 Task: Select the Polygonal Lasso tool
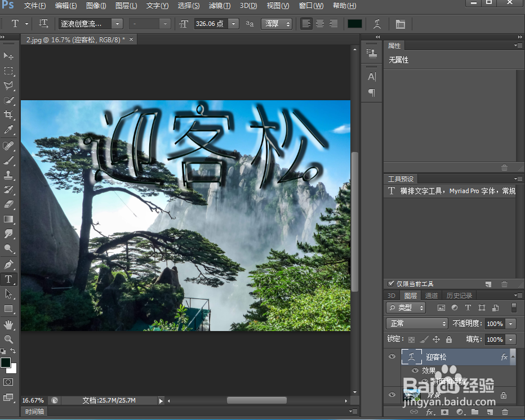click(8, 86)
